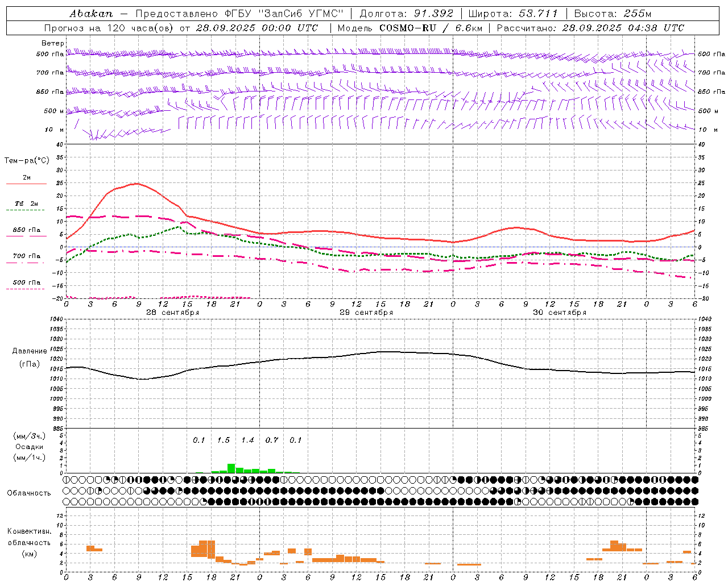Image resolution: width=728 pixels, height=582 pixels.
Task: Click the '1.4' precipitation value
Action: tap(247, 440)
